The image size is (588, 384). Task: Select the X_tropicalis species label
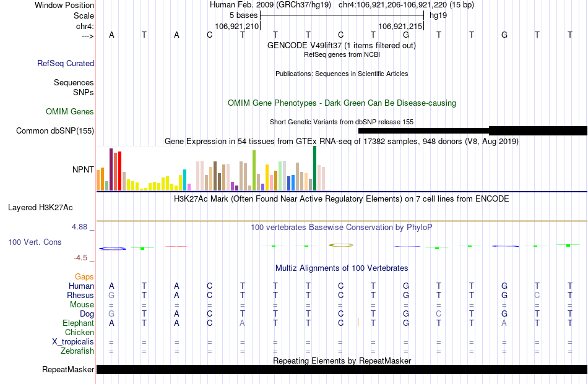click(x=73, y=342)
